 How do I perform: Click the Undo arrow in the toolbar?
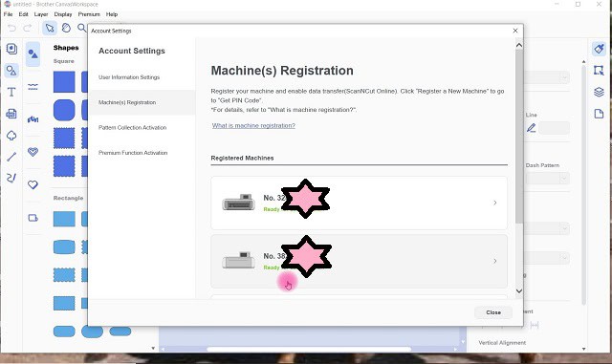(11, 28)
